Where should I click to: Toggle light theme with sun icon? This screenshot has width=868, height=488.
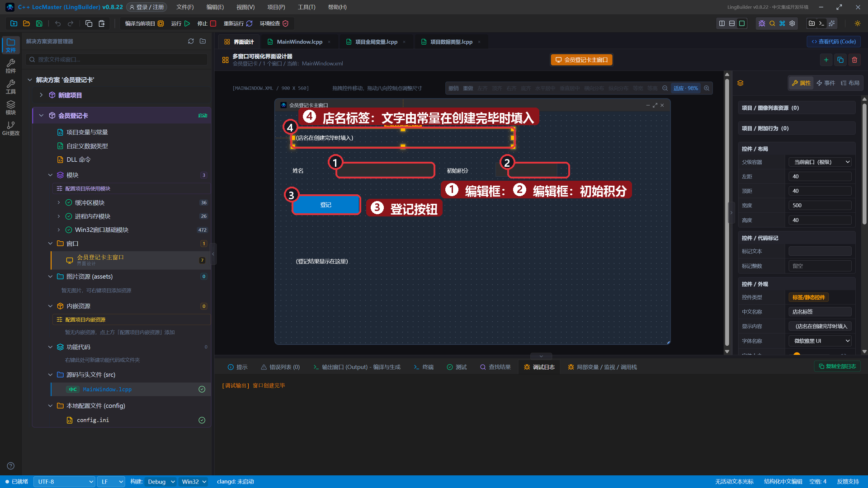point(858,23)
